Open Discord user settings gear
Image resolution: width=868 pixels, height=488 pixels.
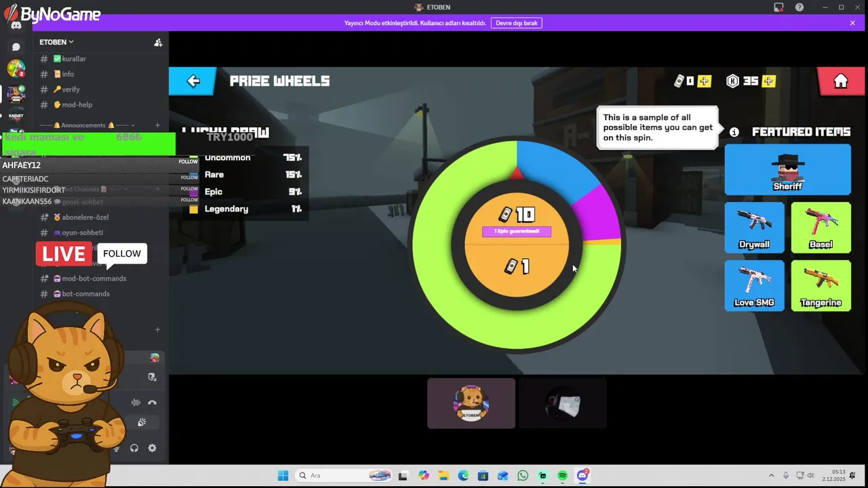152,448
